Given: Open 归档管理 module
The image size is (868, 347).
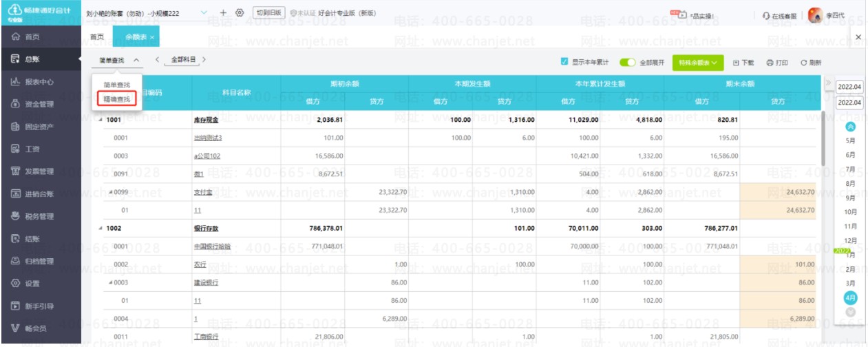Looking at the screenshot, I should pyautogui.click(x=41, y=262).
